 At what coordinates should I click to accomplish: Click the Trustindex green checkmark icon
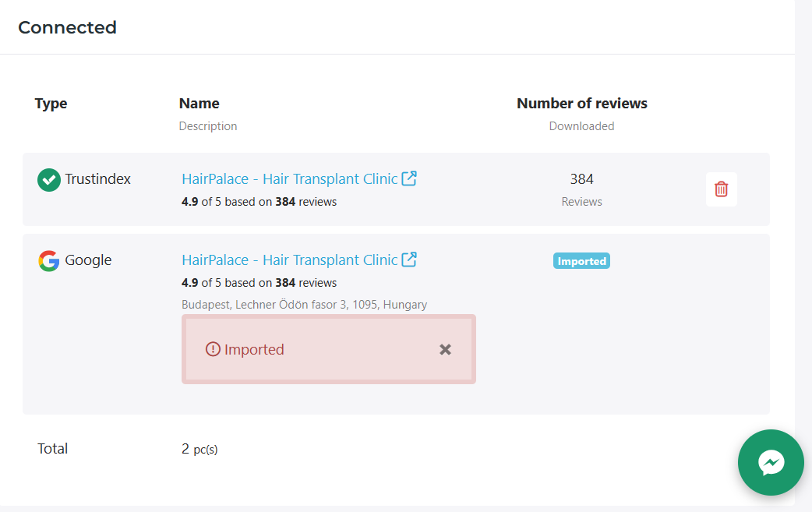48,179
